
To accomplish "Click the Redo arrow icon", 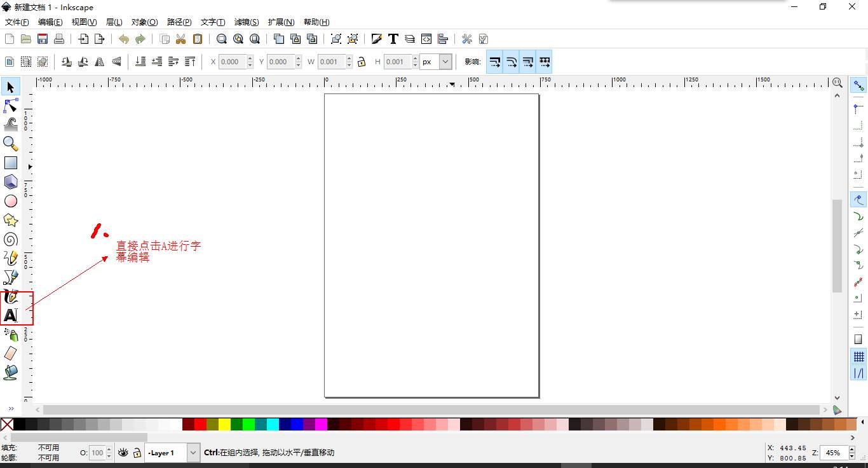I will point(140,39).
